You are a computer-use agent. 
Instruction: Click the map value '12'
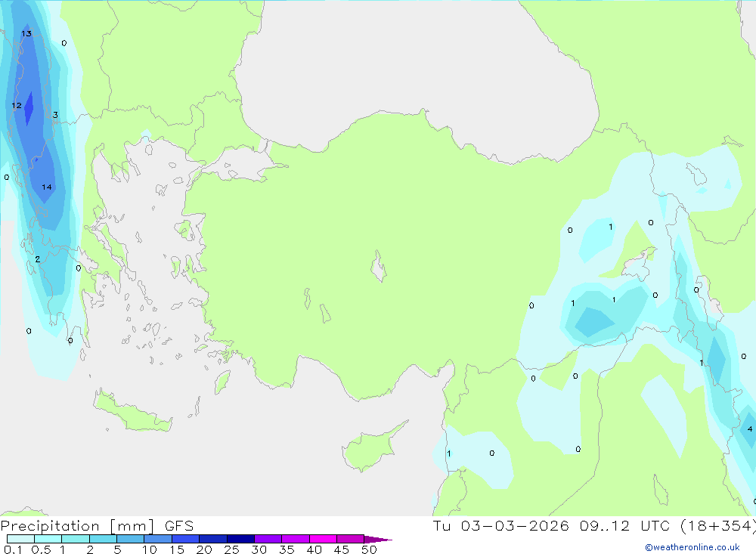point(17,105)
